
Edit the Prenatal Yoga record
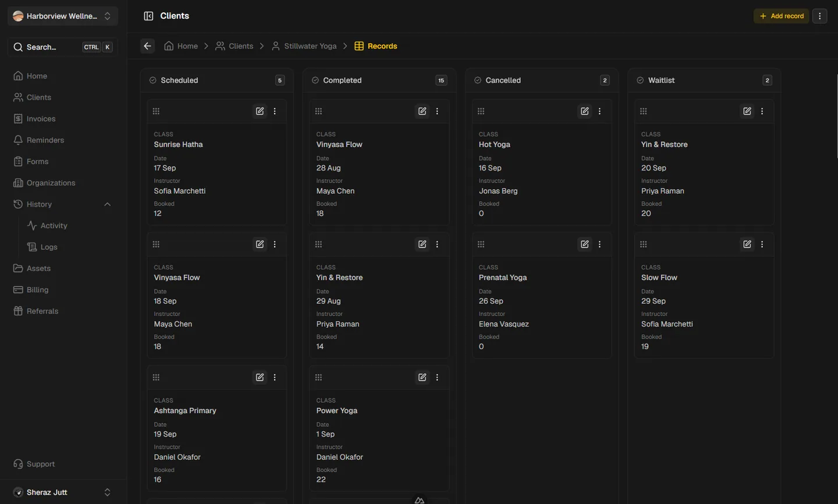(x=585, y=244)
